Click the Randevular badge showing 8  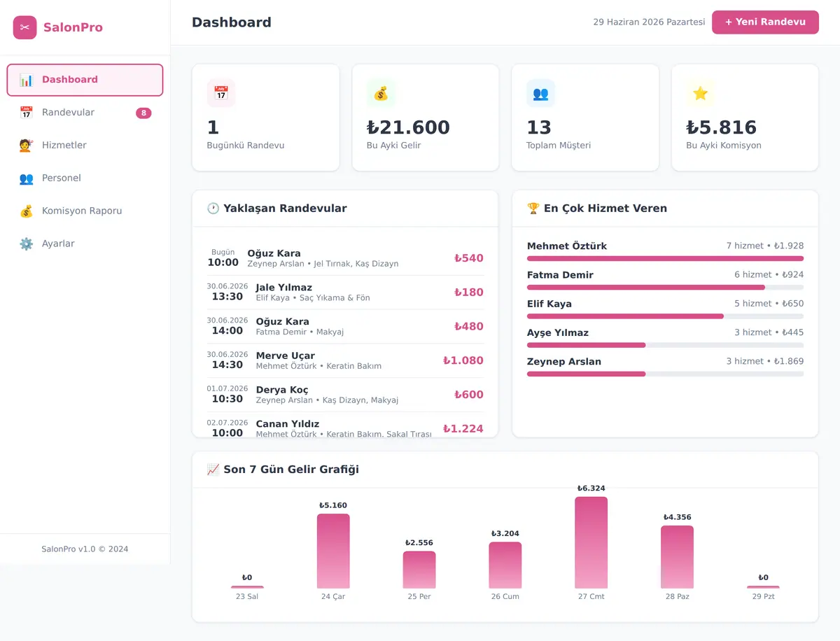(143, 113)
